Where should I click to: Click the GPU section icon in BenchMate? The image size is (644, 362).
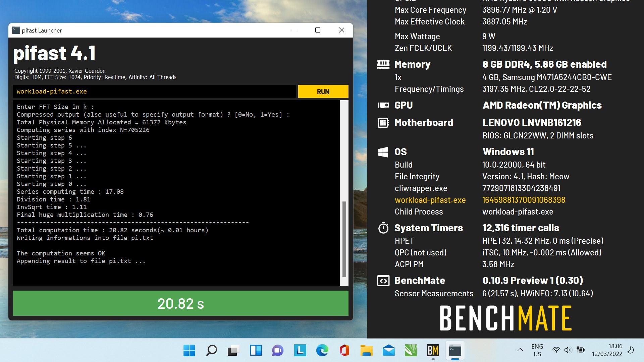pyautogui.click(x=383, y=105)
